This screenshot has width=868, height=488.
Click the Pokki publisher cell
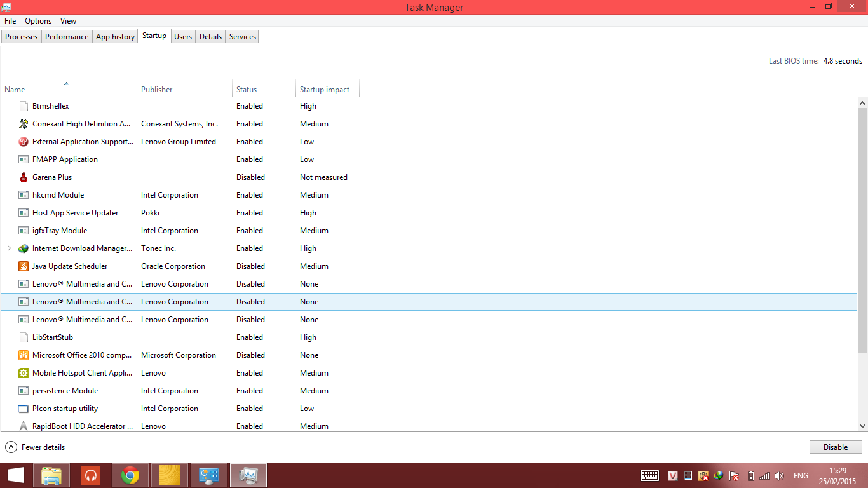(150, 213)
